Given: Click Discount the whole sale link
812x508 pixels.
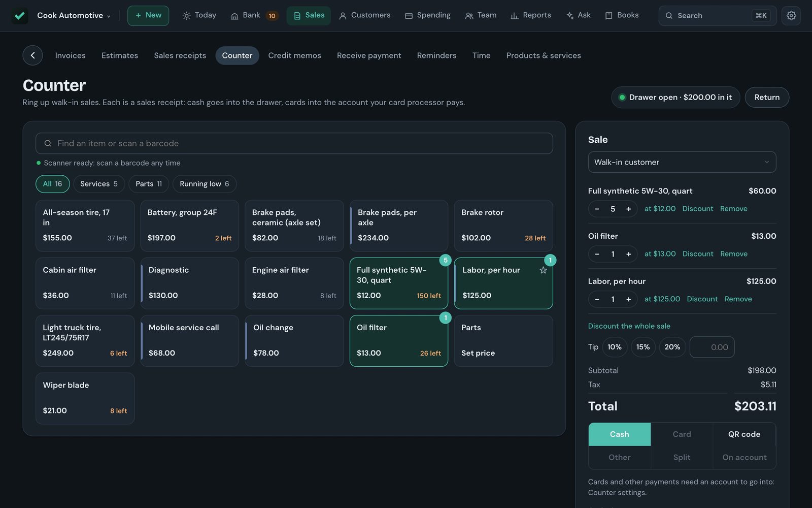Looking at the screenshot, I should click(x=629, y=326).
